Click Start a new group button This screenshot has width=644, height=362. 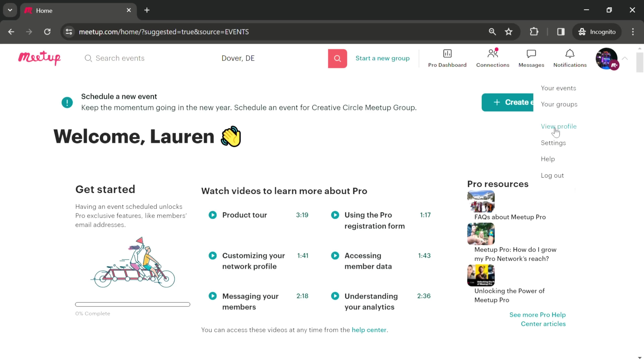(382, 58)
